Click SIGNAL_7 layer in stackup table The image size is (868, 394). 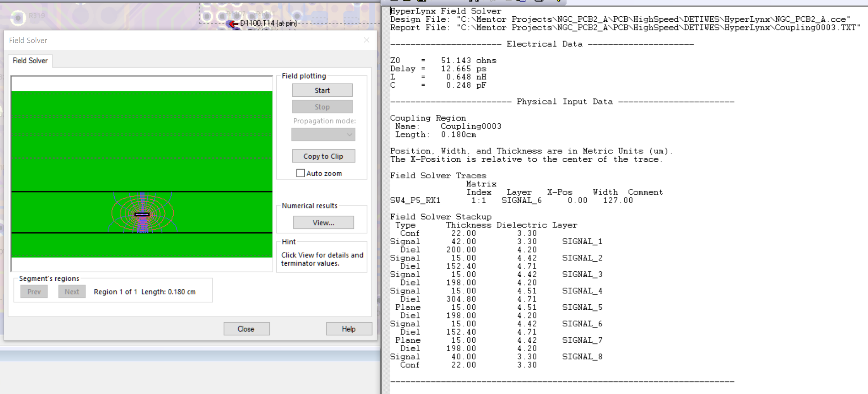pyautogui.click(x=582, y=340)
